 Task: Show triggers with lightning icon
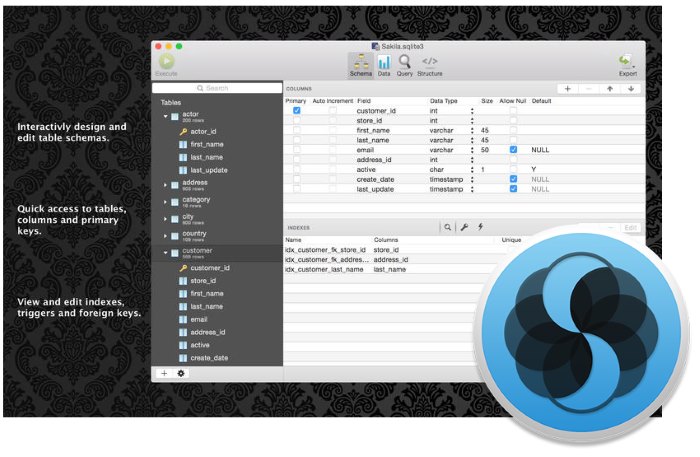pyautogui.click(x=480, y=227)
